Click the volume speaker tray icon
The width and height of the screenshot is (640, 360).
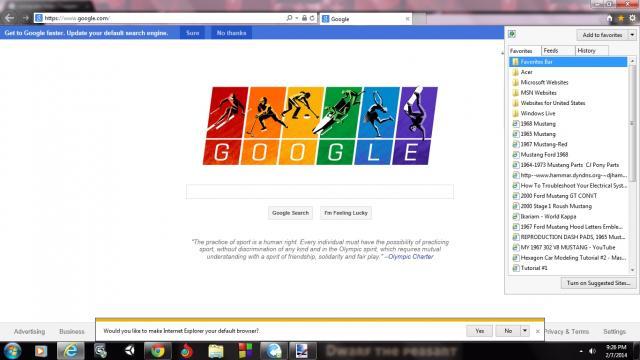click(x=593, y=351)
